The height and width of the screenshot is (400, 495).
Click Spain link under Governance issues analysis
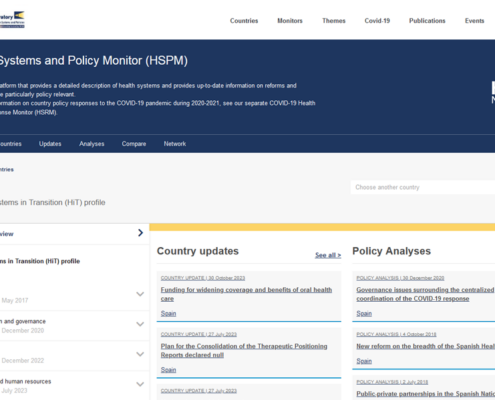[x=364, y=313]
